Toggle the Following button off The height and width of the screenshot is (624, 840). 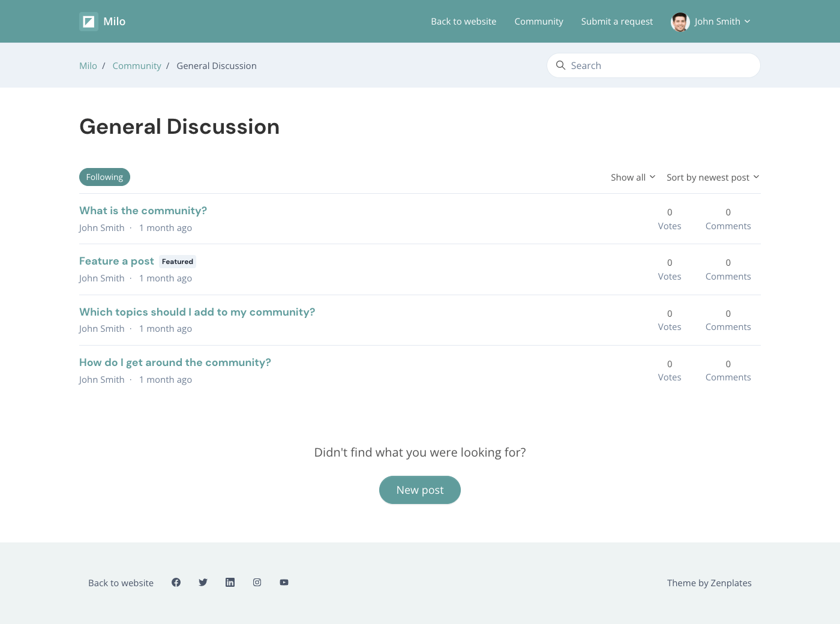[104, 177]
